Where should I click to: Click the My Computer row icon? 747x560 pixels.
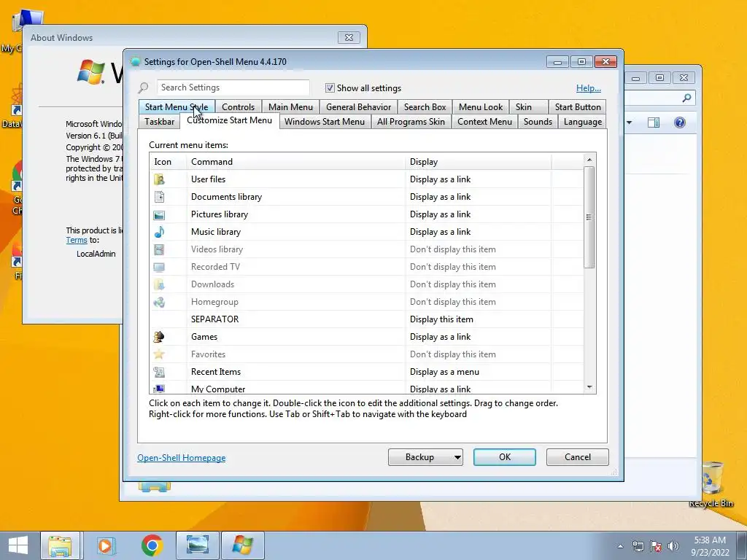click(159, 389)
